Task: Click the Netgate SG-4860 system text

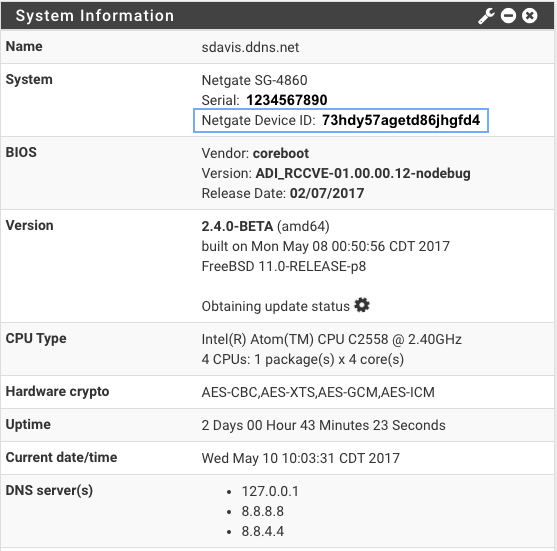Action: (254, 80)
